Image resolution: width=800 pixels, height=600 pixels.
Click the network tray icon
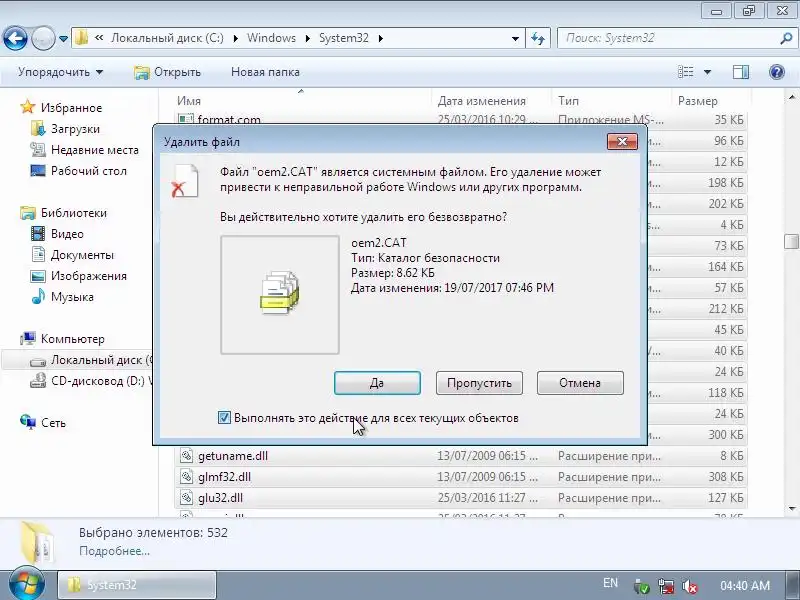point(665,586)
